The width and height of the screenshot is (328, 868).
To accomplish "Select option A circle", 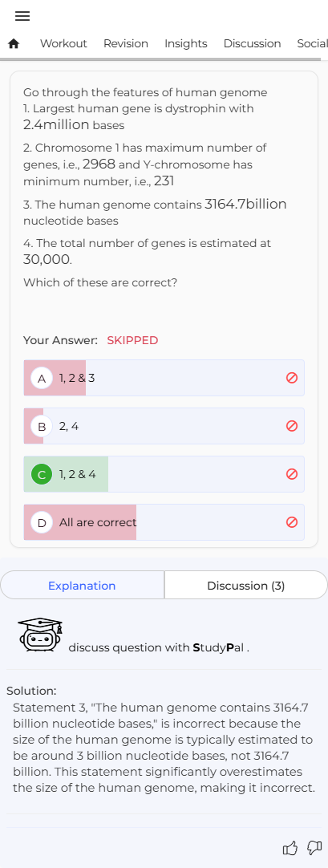I will (42, 379).
